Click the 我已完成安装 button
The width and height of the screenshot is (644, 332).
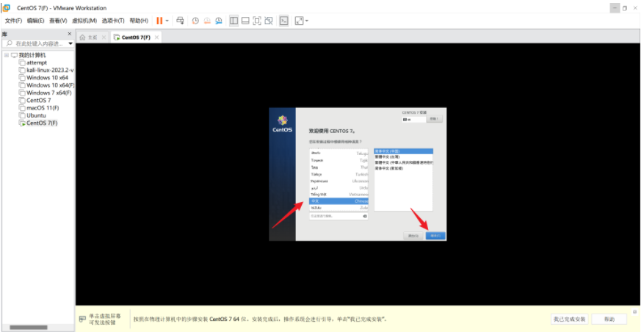(569, 320)
